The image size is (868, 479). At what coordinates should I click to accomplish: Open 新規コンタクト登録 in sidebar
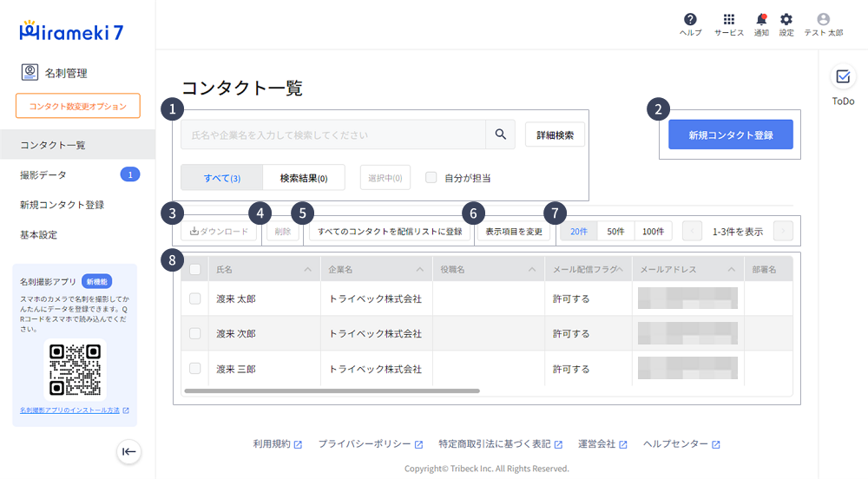coord(77,205)
